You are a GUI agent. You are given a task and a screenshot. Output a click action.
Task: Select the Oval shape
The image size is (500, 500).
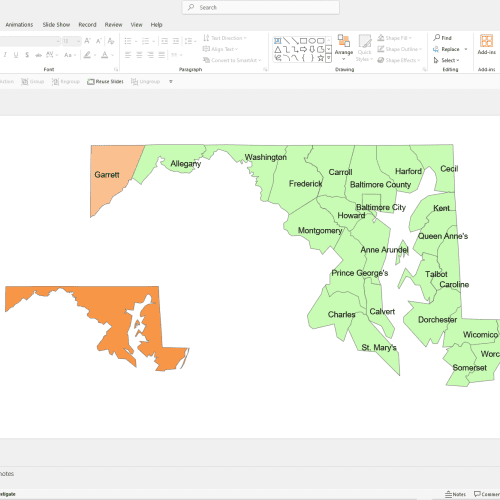click(312, 41)
